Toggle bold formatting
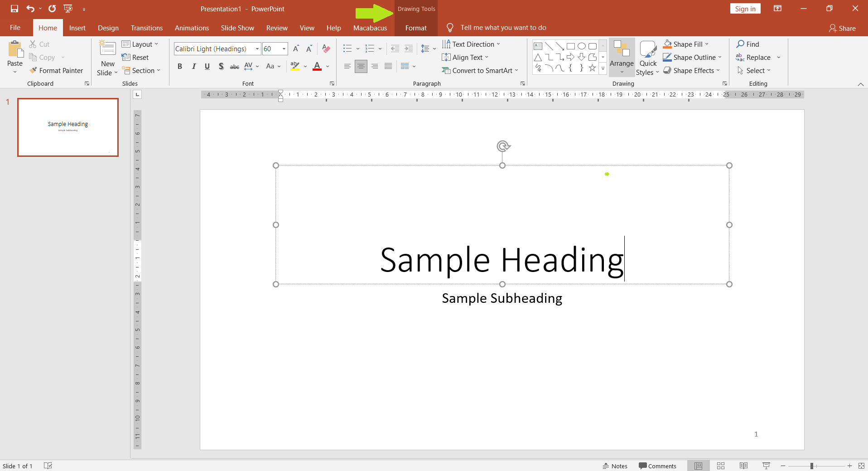 pyautogui.click(x=179, y=66)
